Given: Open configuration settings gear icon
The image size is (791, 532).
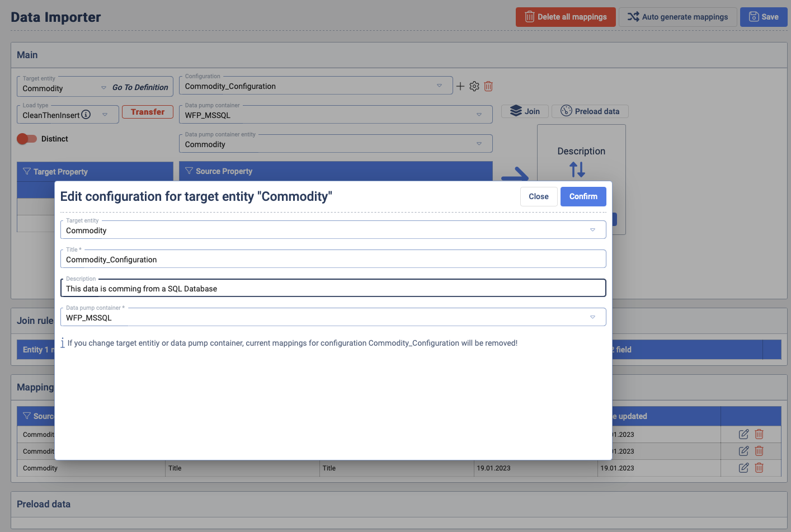Looking at the screenshot, I should (x=474, y=86).
